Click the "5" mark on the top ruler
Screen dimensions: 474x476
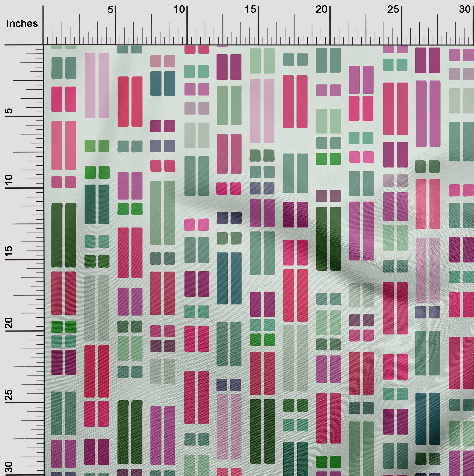click(x=110, y=10)
